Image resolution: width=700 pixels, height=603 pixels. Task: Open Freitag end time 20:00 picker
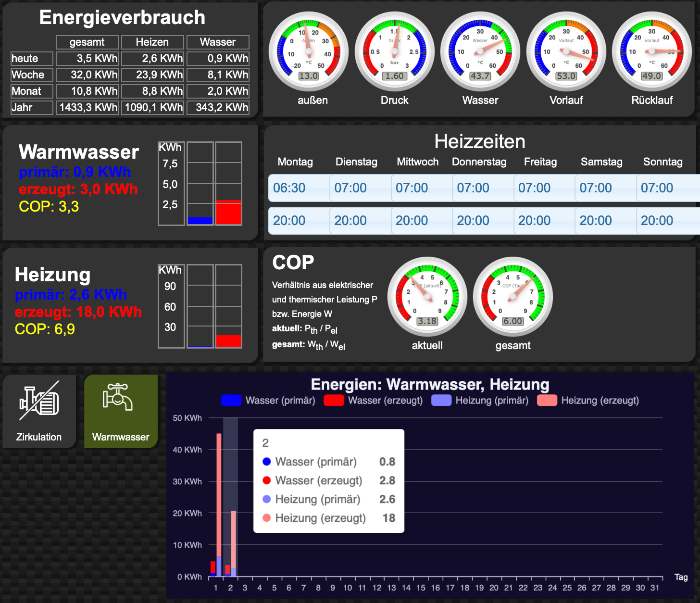[x=544, y=221]
